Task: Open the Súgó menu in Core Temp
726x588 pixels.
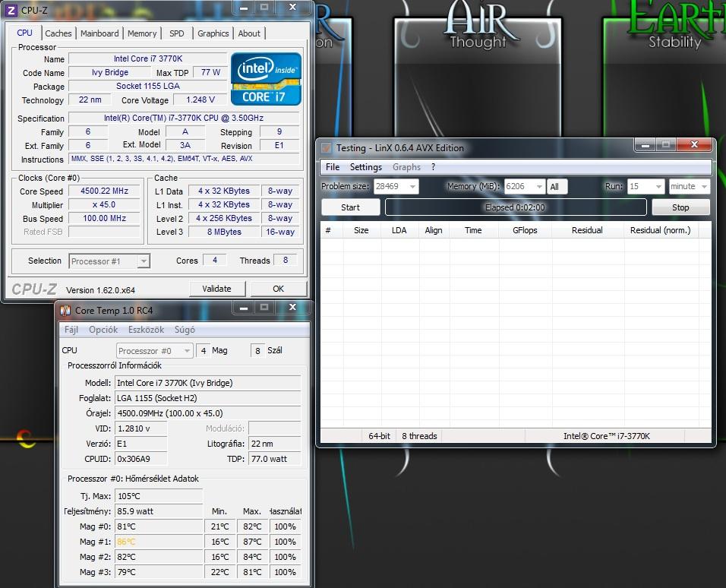Action: tap(185, 330)
